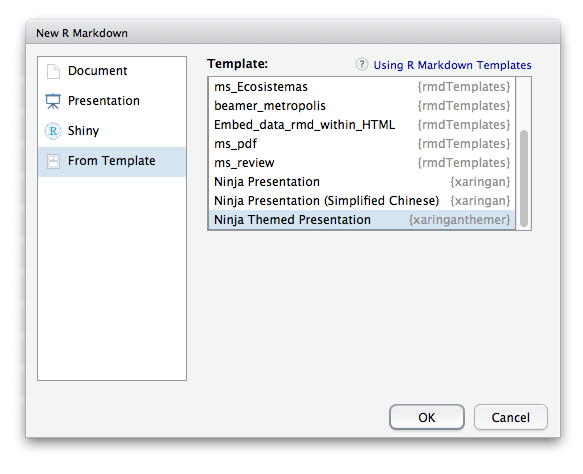Screen dimensions: 583x474
Task: Select the Document category
Action: click(112, 71)
